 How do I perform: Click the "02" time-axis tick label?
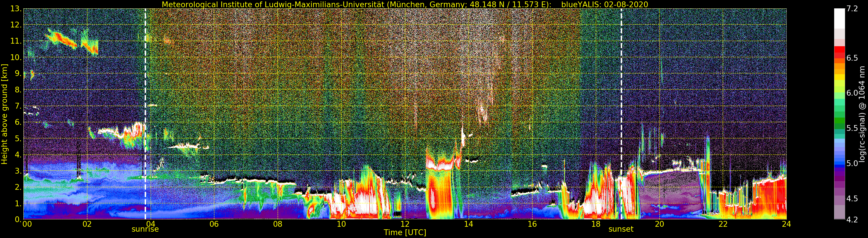tap(87, 224)
